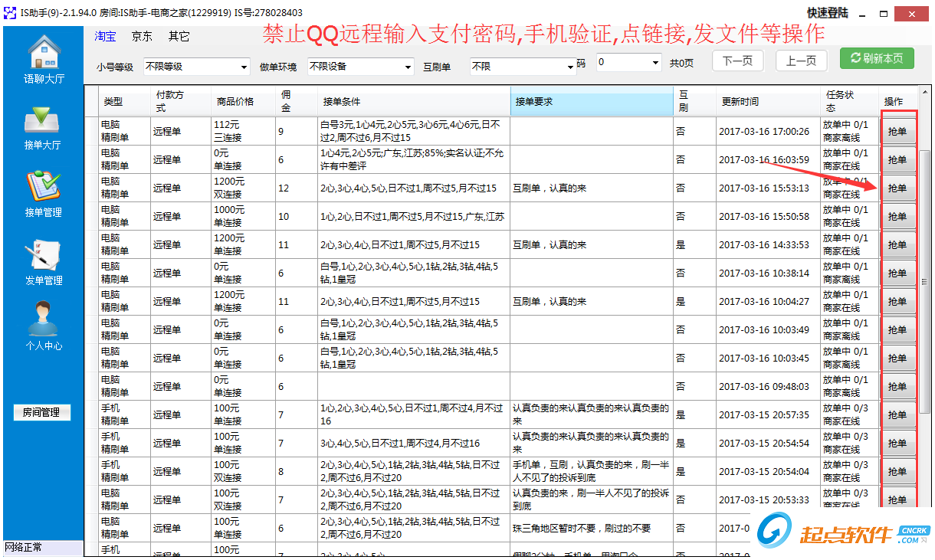
Task: Grab the first 抢单 order in the list
Action: [x=898, y=130]
